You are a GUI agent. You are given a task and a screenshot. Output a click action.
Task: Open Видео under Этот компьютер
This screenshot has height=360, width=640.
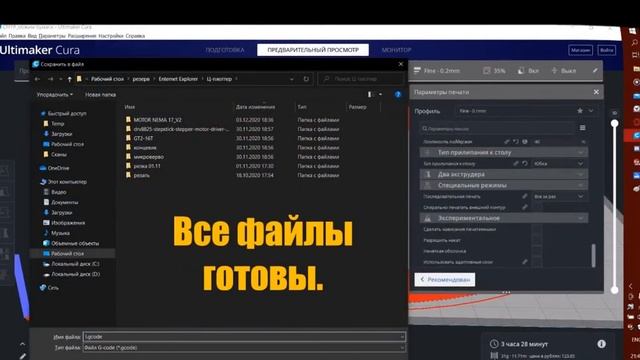[x=55, y=192]
